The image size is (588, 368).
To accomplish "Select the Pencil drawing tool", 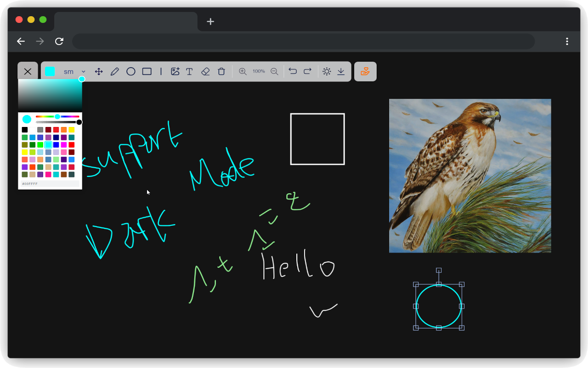I will [x=115, y=71].
